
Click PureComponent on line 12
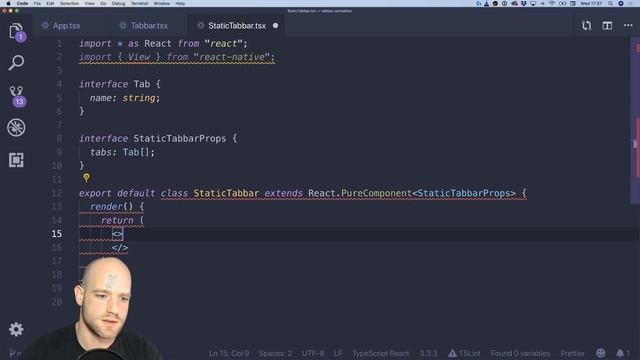pyautogui.click(x=376, y=193)
